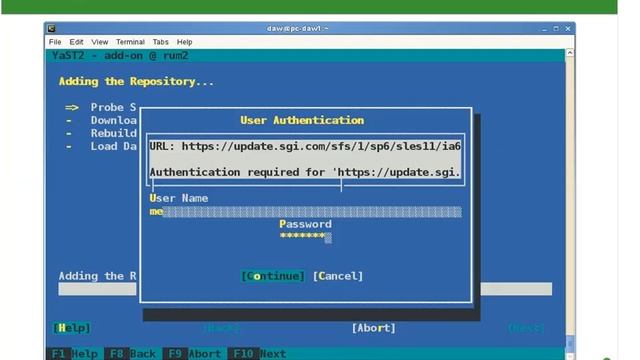This screenshot has height=360, width=640.
Task: Close the terminal window
Action: [568, 29]
